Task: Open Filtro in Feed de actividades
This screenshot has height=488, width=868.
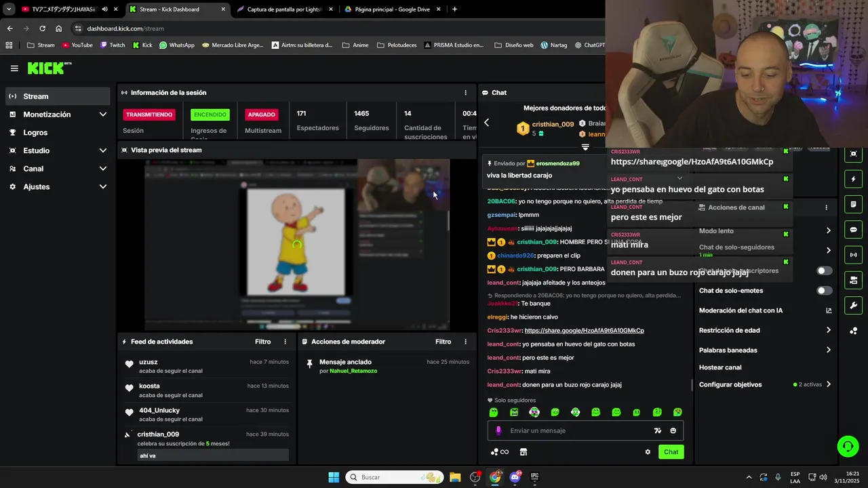Action: [262, 342]
